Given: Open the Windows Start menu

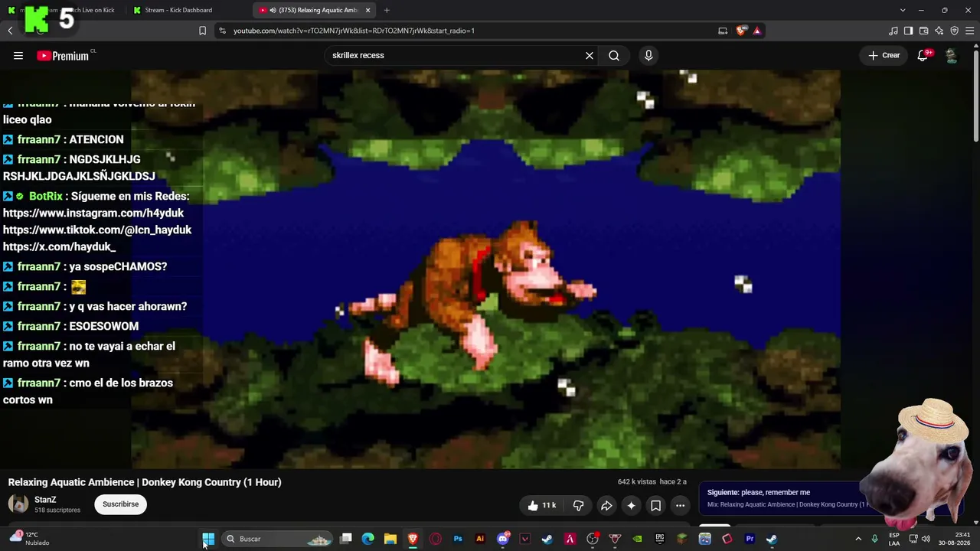Looking at the screenshot, I should 208,539.
